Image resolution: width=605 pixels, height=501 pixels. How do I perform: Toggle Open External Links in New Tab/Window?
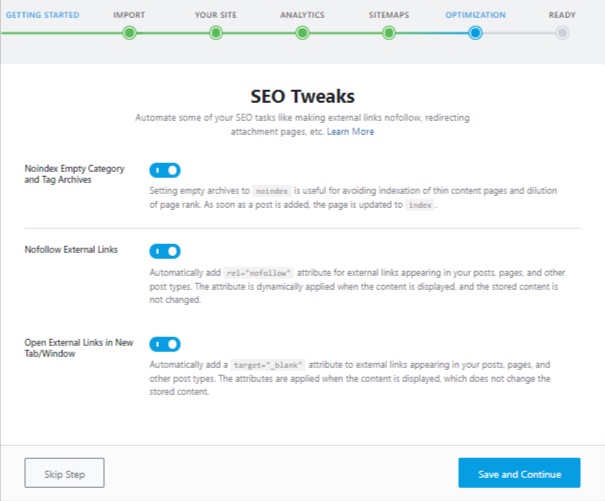click(x=165, y=344)
